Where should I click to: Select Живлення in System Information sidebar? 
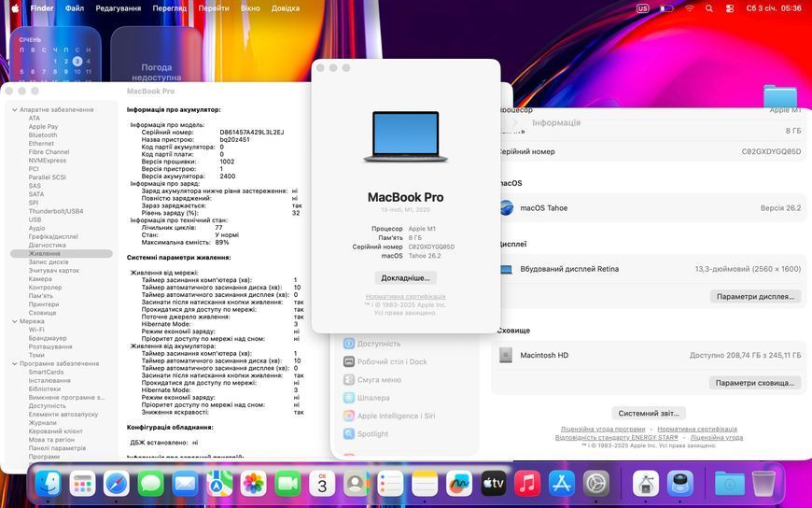click(61, 253)
